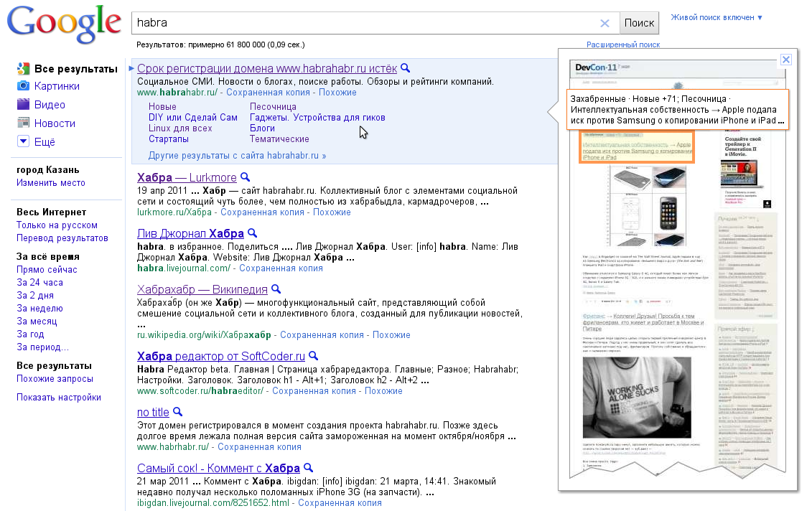Filter results by За неделю
The width and height of the screenshot is (812, 511).
(39, 308)
